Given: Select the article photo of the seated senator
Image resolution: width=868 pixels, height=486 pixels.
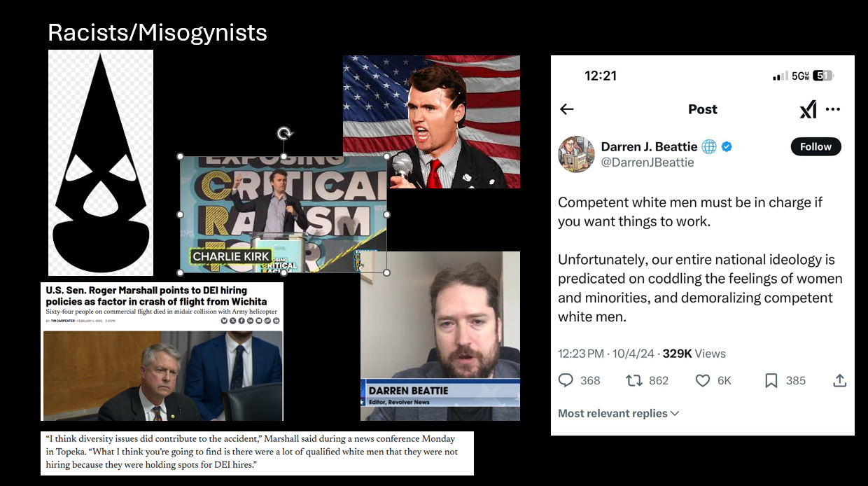Looking at the screenshot, I should 162,375.
